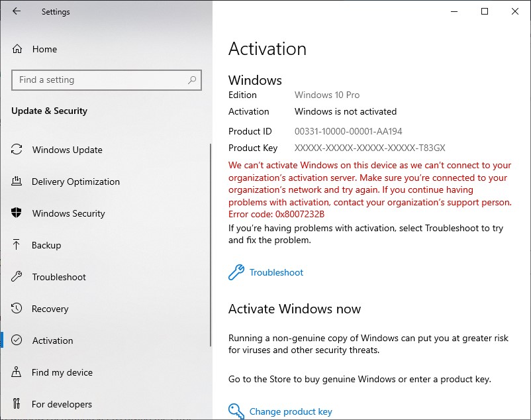This screenshot has height=420, width=531.
Task: Run the activation Troubleshoot link
Action: coord(276,272)
